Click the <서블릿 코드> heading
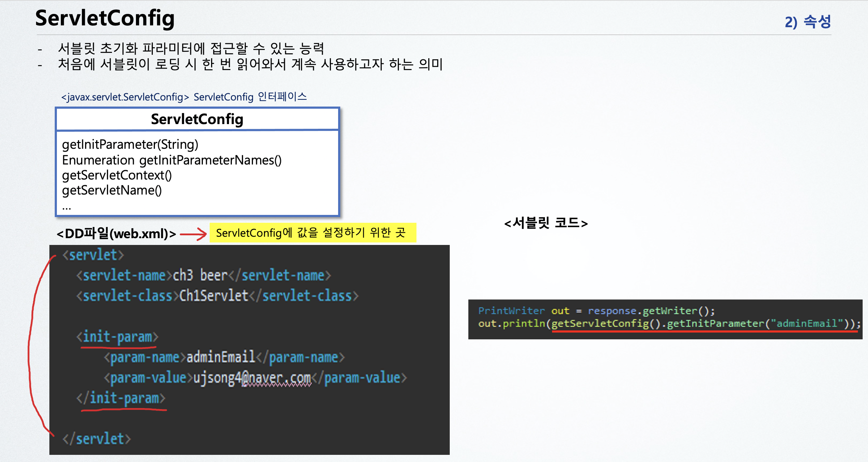 pyautogui.click(x=546, y=223)
